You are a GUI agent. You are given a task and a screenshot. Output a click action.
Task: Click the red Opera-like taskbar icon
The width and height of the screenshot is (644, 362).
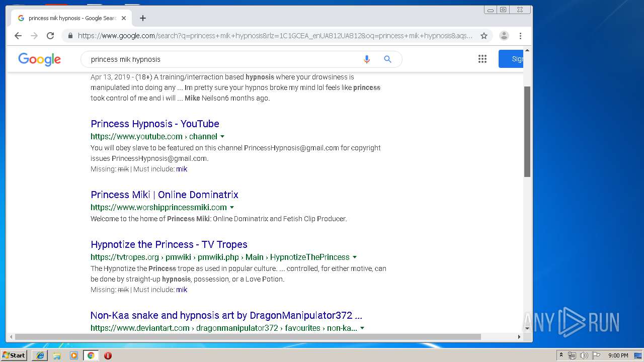pyautogui.click(x=108, y=355)
